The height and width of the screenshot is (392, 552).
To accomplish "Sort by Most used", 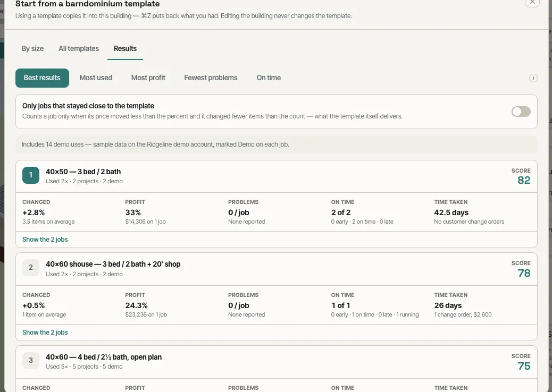I will point(96,78).
